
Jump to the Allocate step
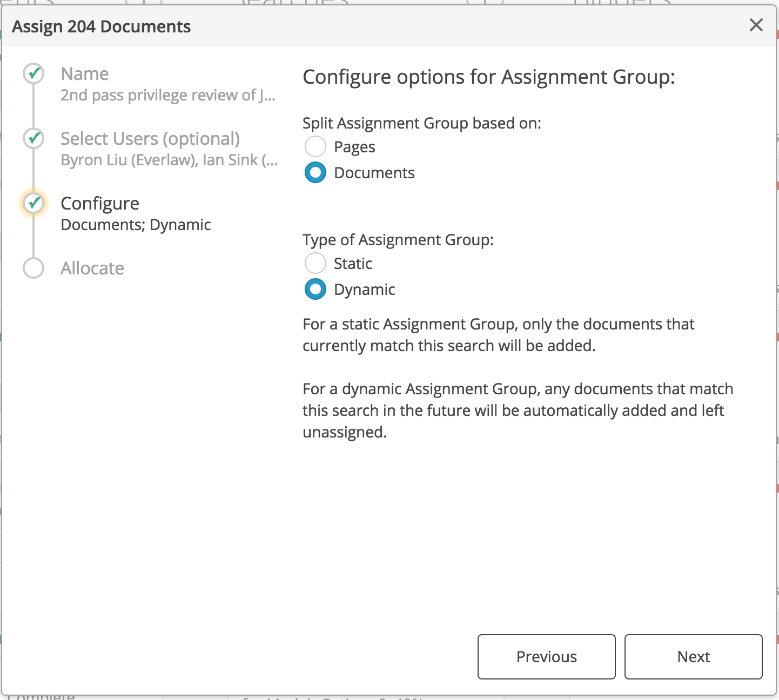[x=92, y=268]
